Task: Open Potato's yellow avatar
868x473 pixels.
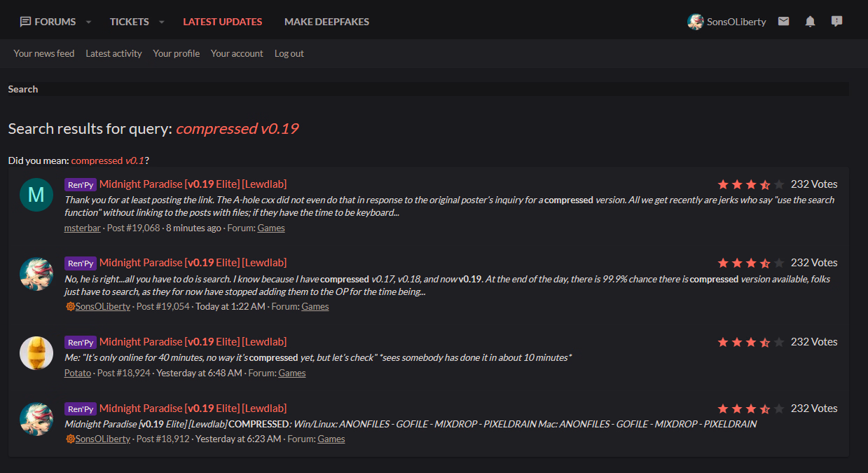Action: click(x=36, y=352)
